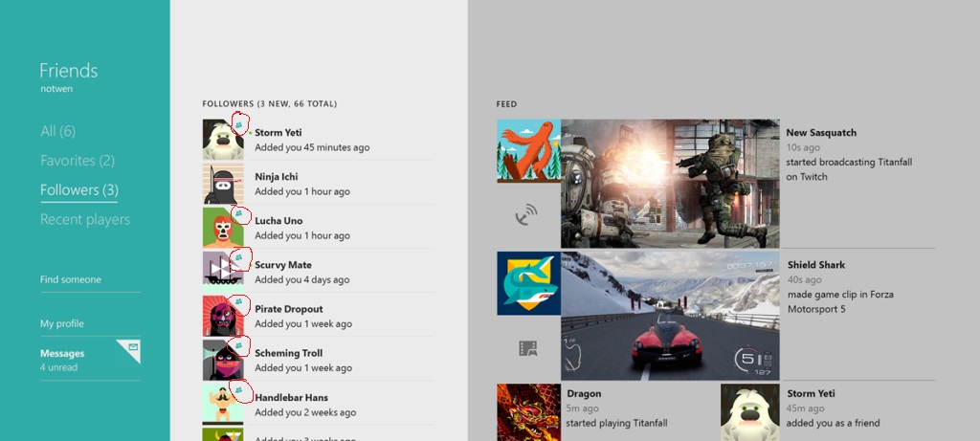Viewport: 980px width, 441px height.
Task: Click the notwen gamertag
Action: tap(56, 89)
